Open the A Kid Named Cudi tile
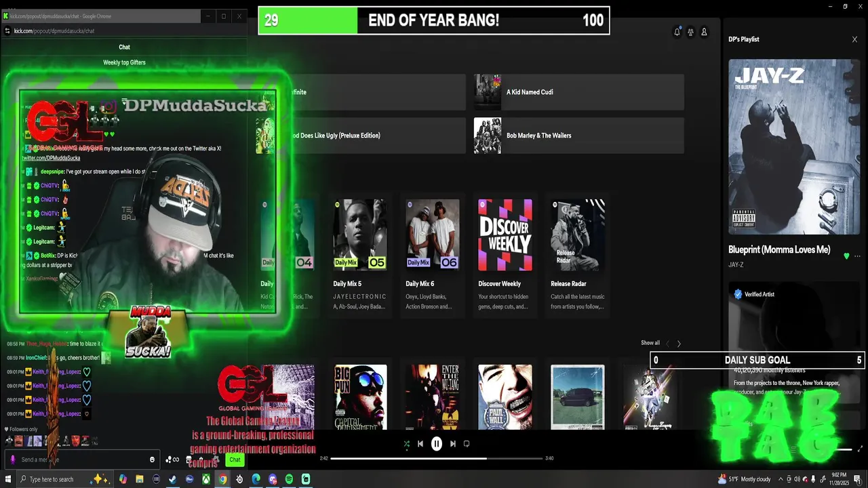 [578, 92]
